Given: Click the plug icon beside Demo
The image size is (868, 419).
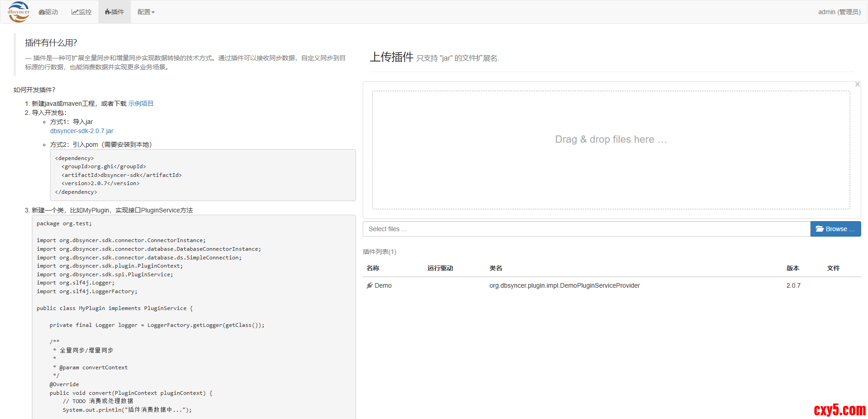Looking at the screenshot, I should pos(370,285).
